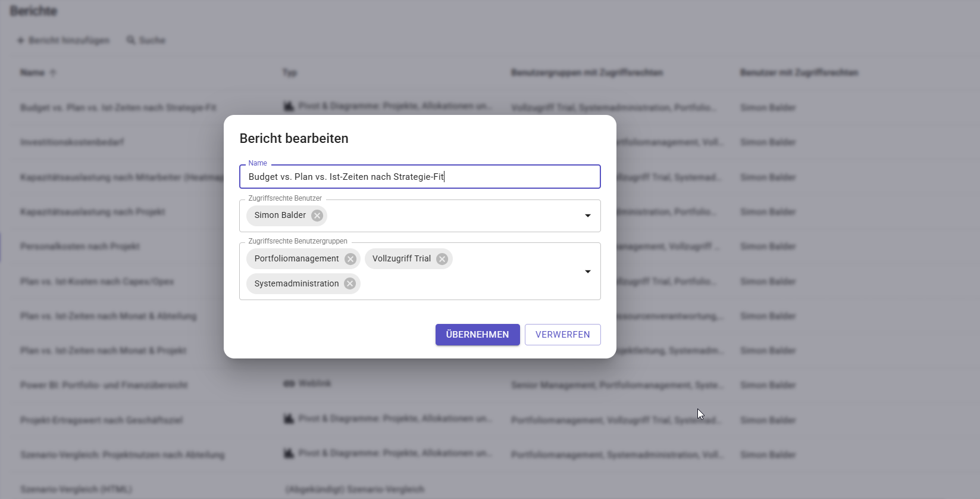The width and height of the screenshot is (980, 499).
Task: Click the Weblink icon in the Power BI row
Action: coord(289,384)
